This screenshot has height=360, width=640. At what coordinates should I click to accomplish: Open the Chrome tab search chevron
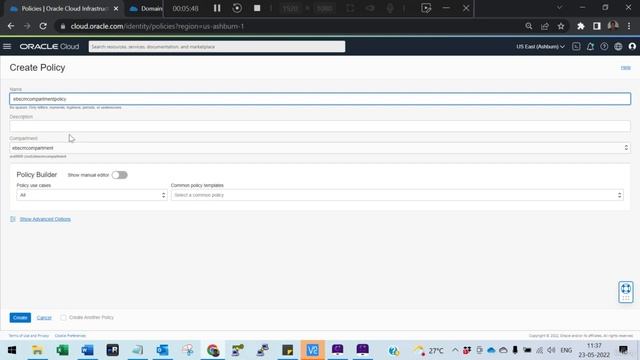559,8
